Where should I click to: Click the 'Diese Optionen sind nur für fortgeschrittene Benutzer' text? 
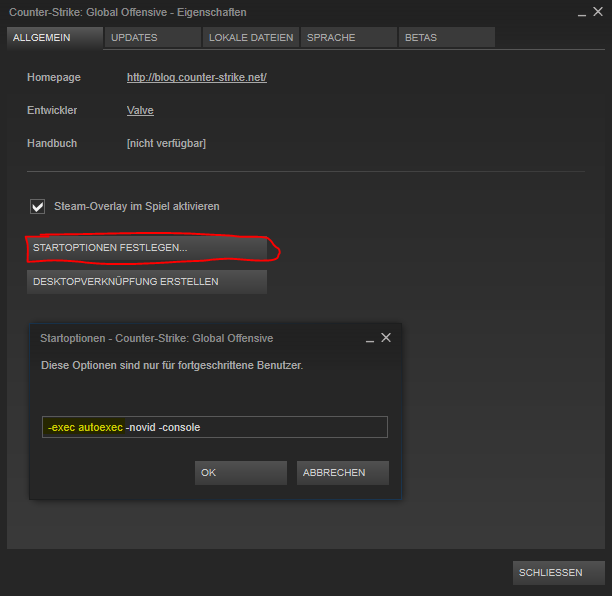coord(172,365)
